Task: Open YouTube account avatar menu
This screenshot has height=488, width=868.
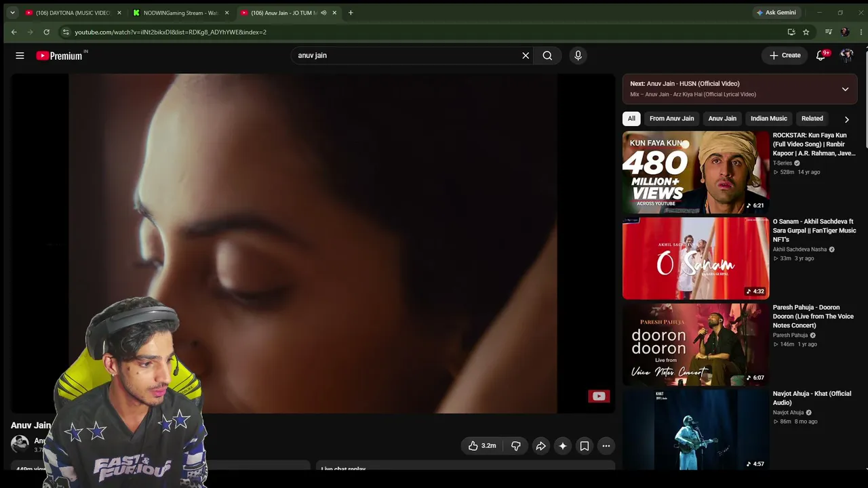Action: 847,56
